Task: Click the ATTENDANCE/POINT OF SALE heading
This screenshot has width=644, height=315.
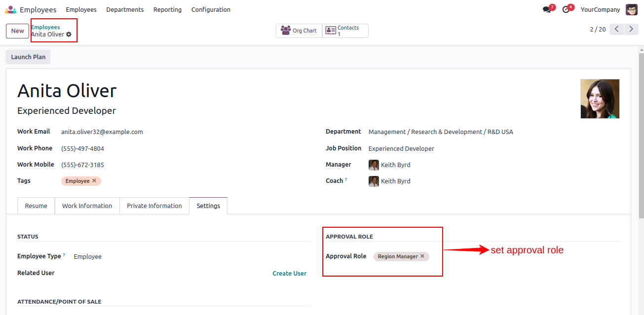Action: [59, 302]
